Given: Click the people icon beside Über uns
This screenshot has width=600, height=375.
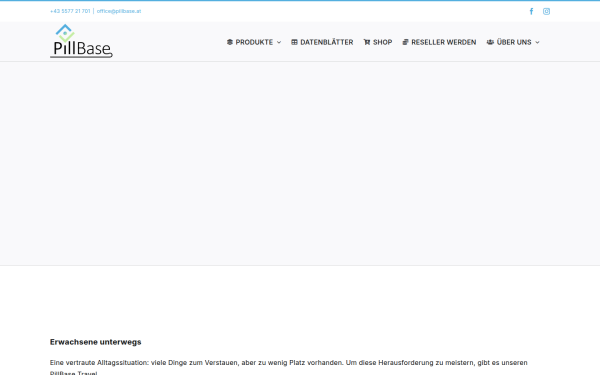Looking at the screenshot, I should pos(490,42).
